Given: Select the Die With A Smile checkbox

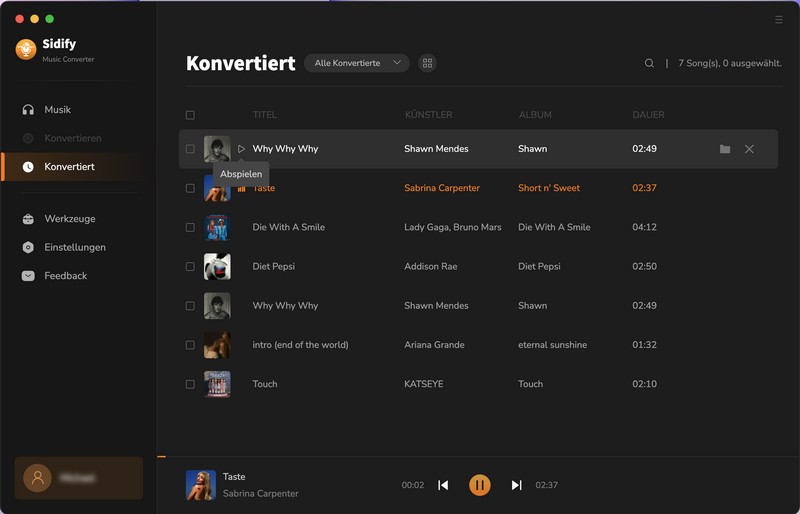Looking at the screenshot, I should pos(190,227).
